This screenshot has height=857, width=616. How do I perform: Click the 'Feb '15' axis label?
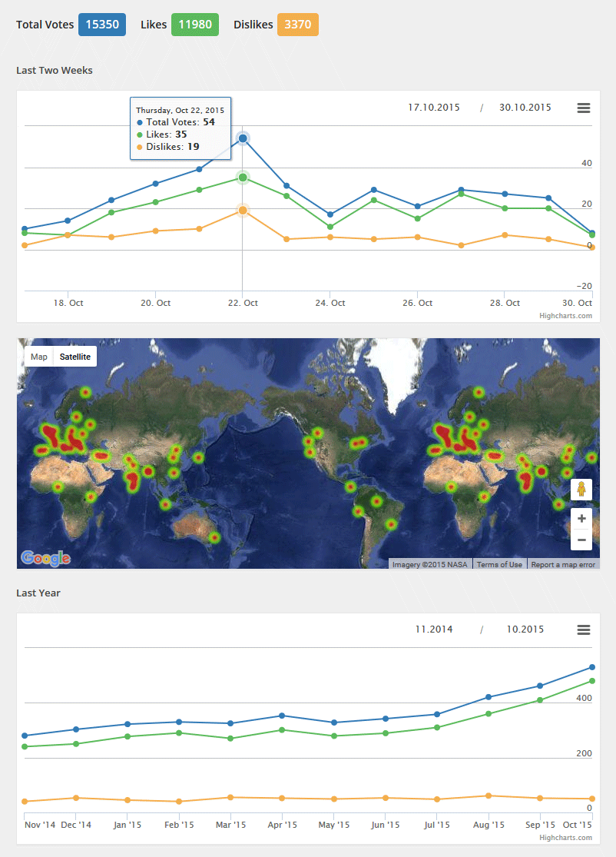coord(179,825)
